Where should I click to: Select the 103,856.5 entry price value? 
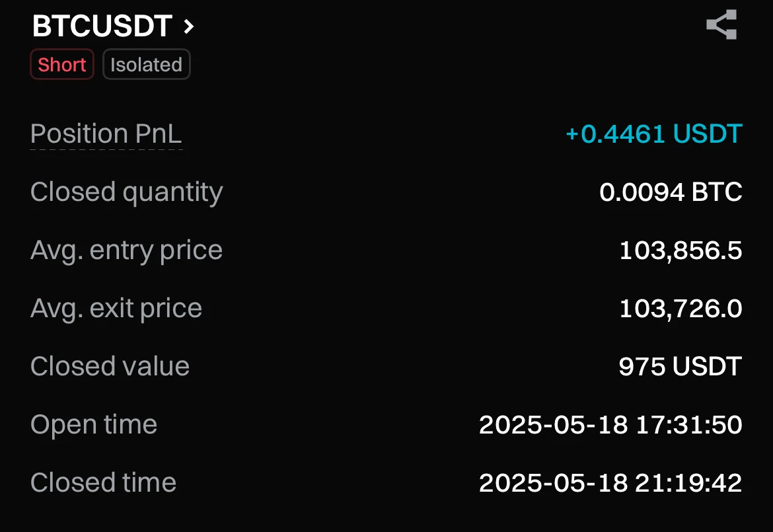pos(681,250)
